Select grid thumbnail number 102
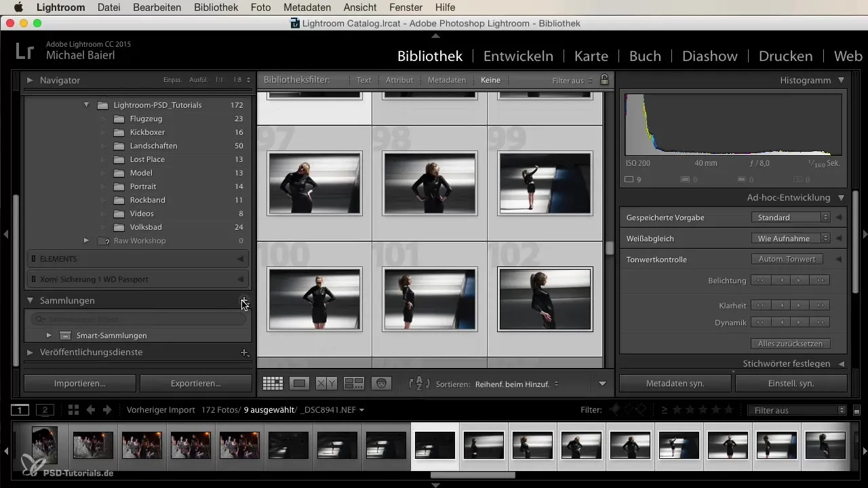Viewport: 868px width, 488px height. 545,299
